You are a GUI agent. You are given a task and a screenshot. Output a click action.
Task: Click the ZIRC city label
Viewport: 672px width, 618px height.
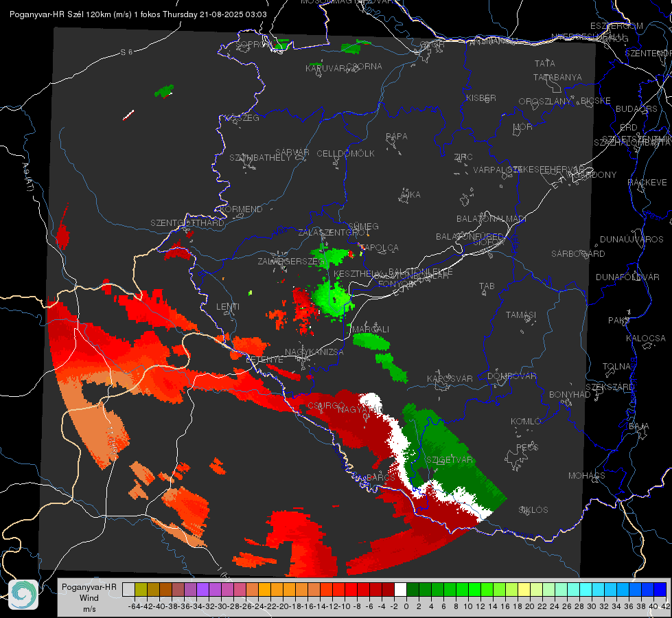coord(463,157)
